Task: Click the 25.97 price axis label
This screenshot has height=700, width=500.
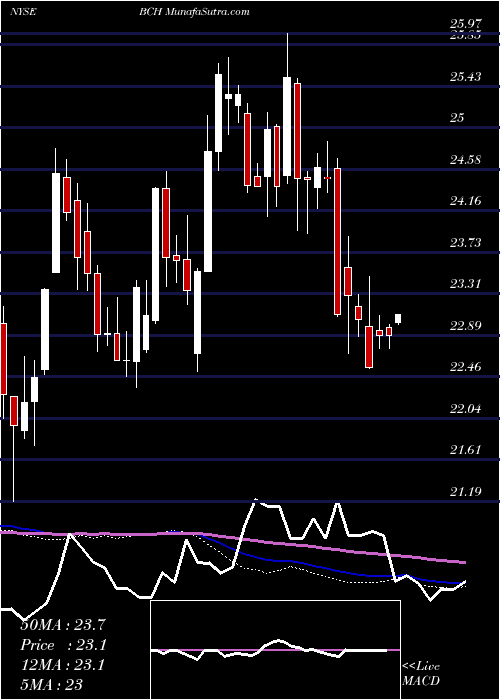Action: [x=466, y=25]
